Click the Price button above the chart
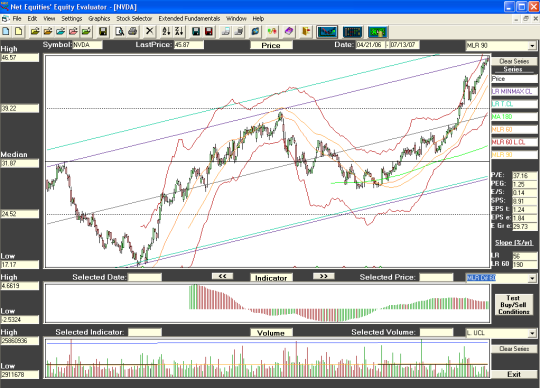 (271, 45)
